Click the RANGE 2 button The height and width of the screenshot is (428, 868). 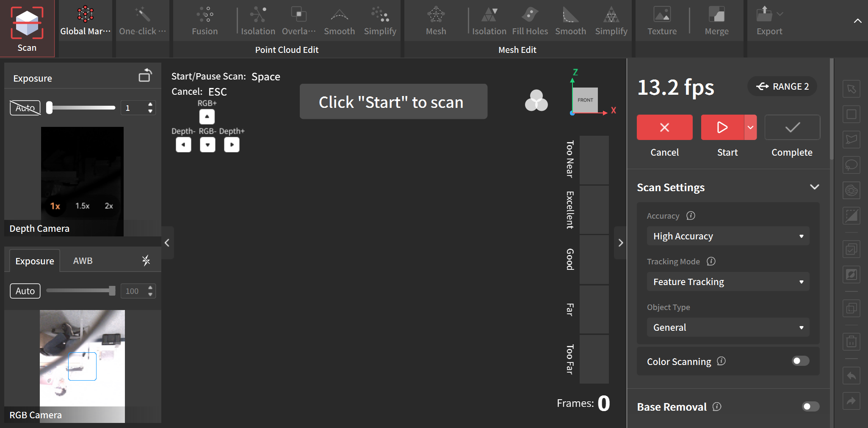click(782, 86)
